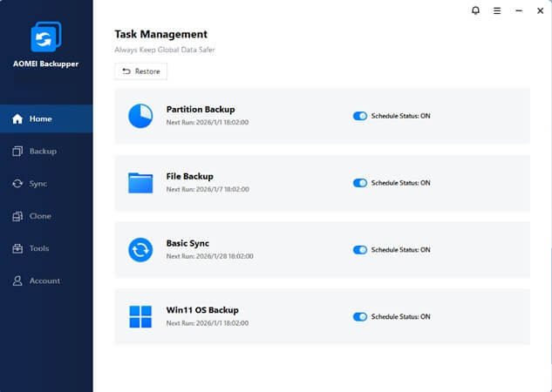Click the File Backup folder icon
This screenshot has width=552, height=392.
coord(140,183)
